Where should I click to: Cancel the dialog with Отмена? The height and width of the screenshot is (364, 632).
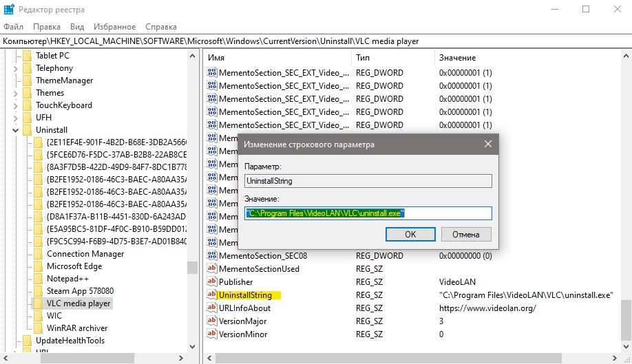click(466, 235)
